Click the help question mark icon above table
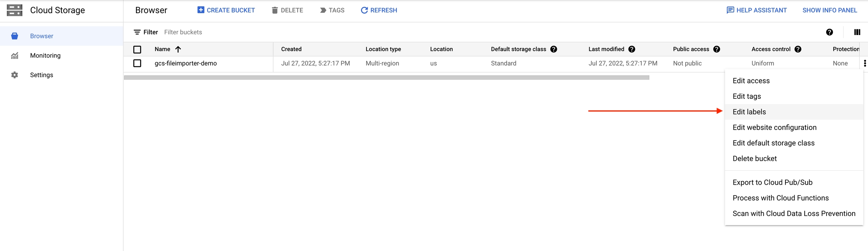Image resolution: width=868 pixels, height=251 pixels. (829, 32)
